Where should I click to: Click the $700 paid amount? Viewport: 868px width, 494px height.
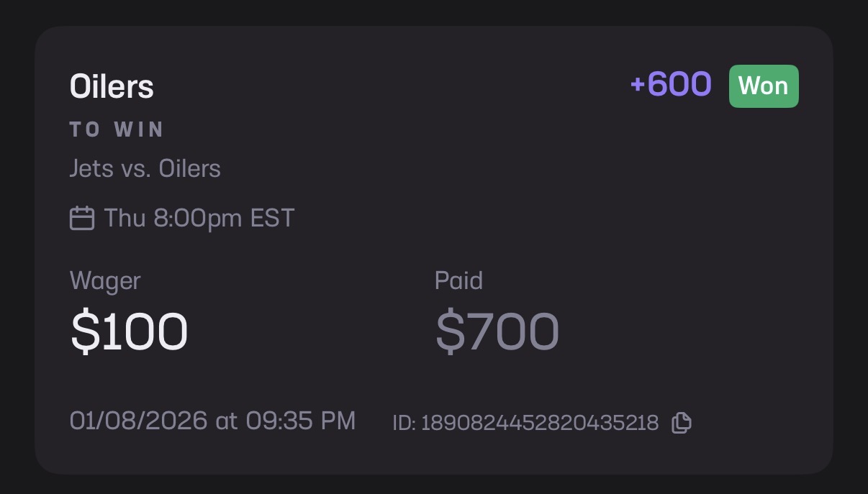(x=497, y=332)
